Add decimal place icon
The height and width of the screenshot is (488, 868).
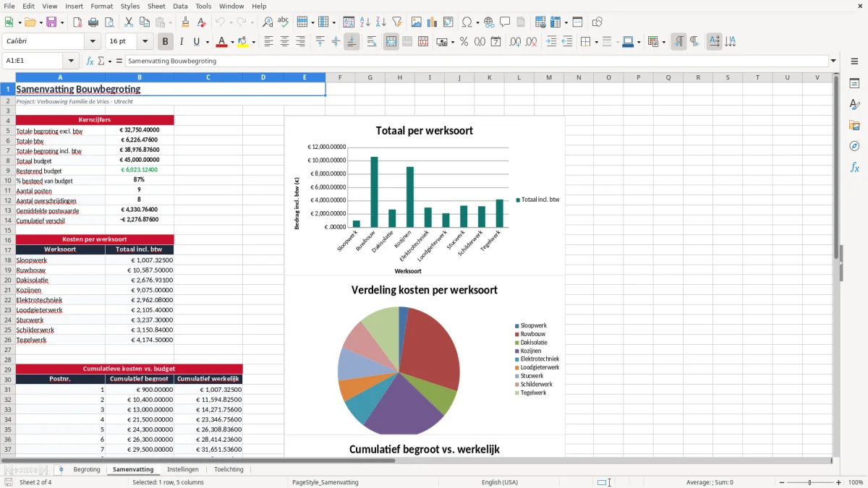pyautogui.click(x=515, y=42)
